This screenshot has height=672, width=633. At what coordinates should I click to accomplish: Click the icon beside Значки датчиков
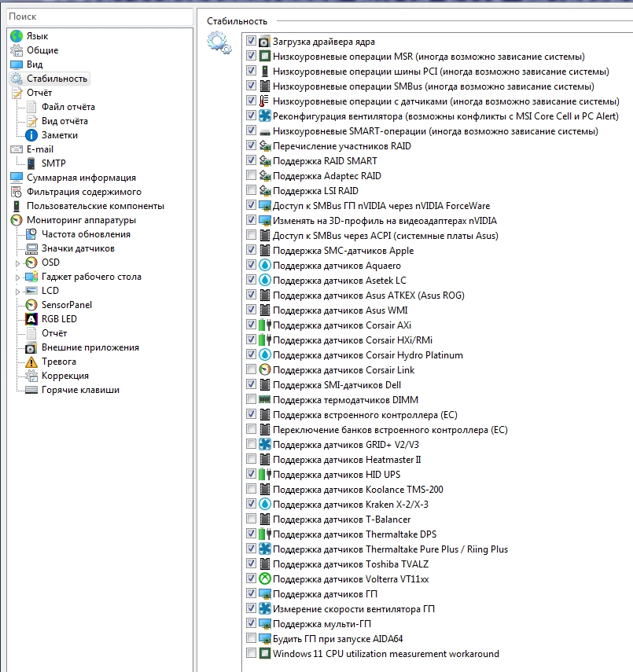tap(31, 248)
